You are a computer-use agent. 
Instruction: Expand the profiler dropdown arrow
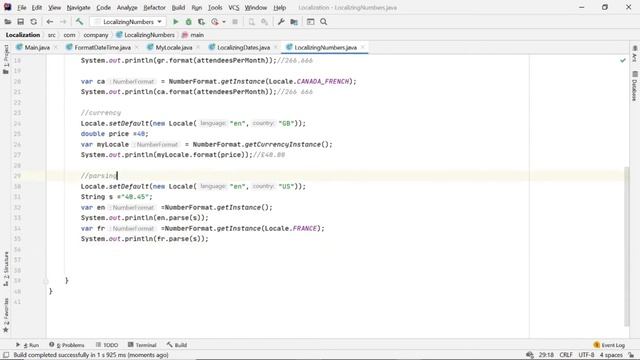[224, 22]
